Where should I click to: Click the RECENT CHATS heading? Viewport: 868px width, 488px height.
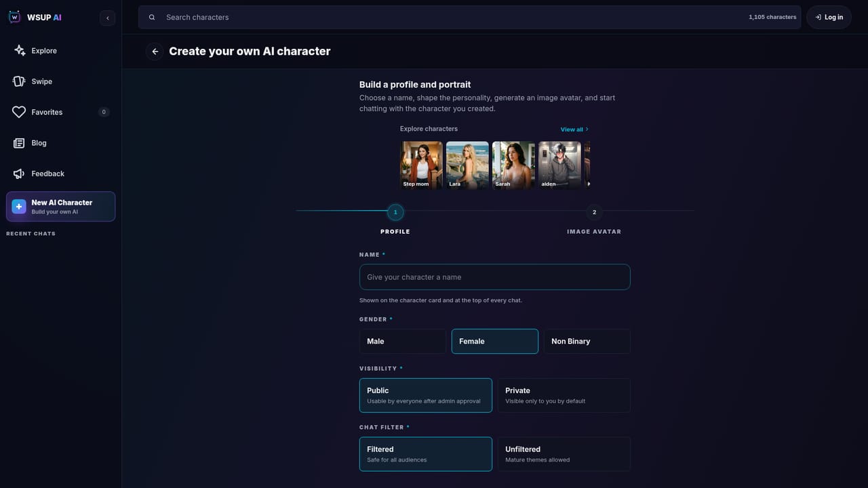click(x=31, y=234)
